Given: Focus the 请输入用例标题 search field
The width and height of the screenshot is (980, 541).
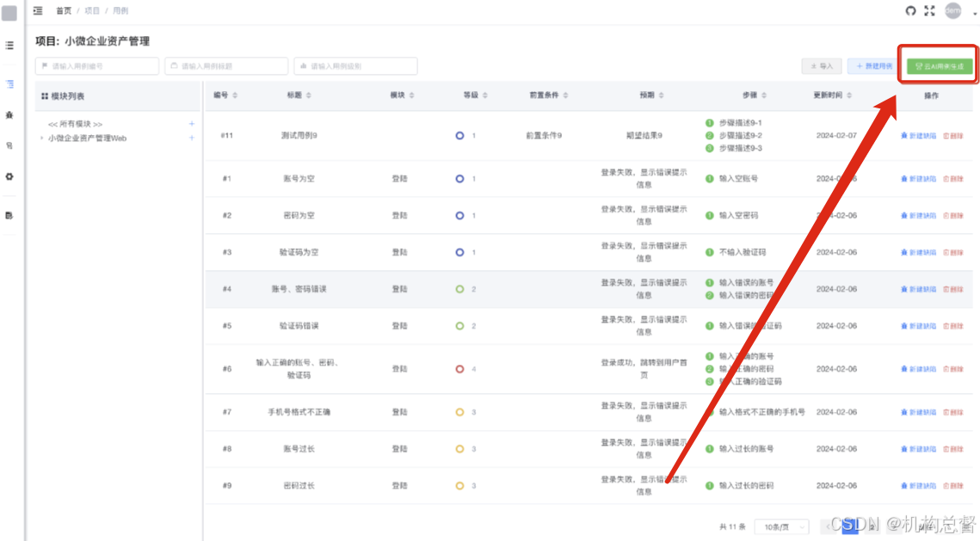Looking at the screenshot, I should (226, 65).
